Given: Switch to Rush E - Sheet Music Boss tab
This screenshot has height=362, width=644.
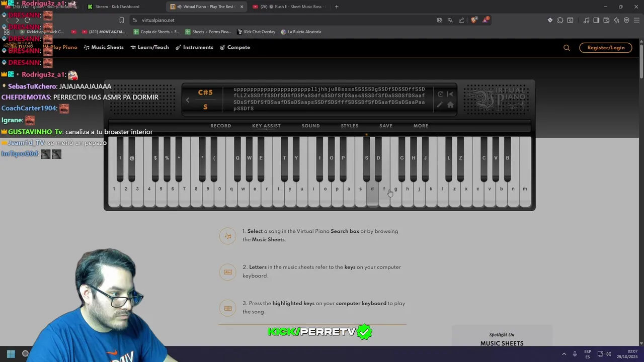Looking at the screenshot, I should click(x=294, y=7).
